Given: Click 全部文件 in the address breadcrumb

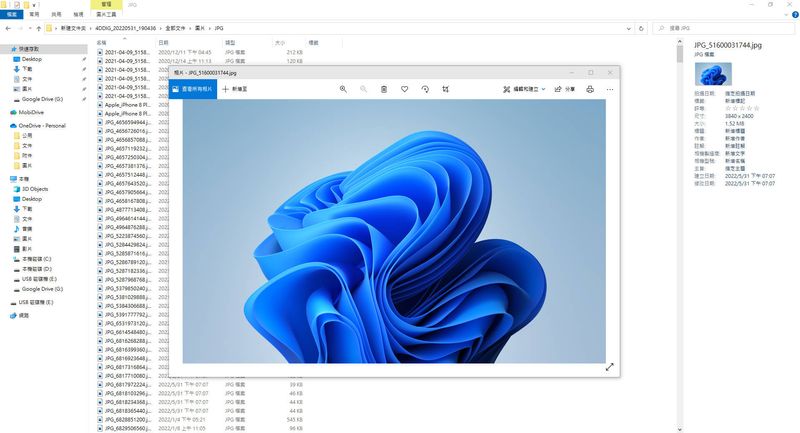Looking at the screenshot, I should click(x=174, y=29).
